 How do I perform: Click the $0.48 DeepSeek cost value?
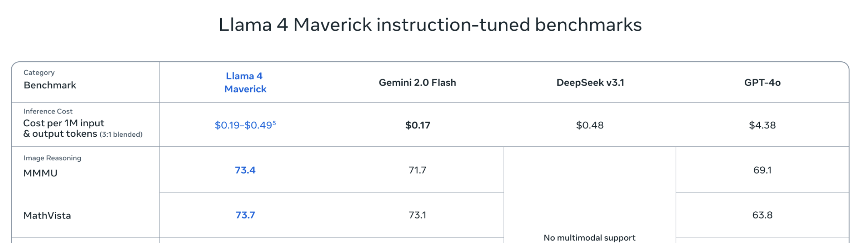pos(590,126)
